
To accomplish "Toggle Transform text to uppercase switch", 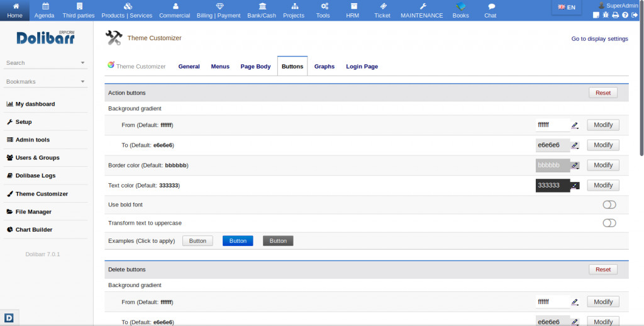I will point(609,223).
